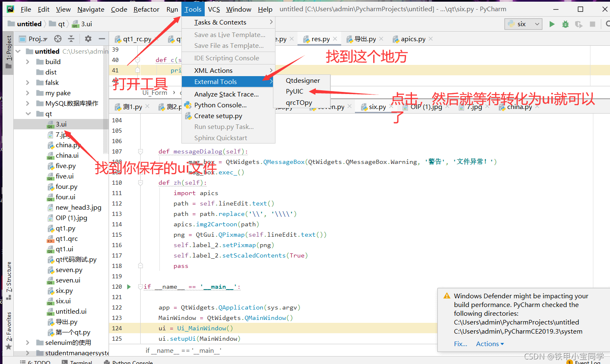Choose Python Console from Tools menu
Screen dimensions: 610x364
(220, 105)
